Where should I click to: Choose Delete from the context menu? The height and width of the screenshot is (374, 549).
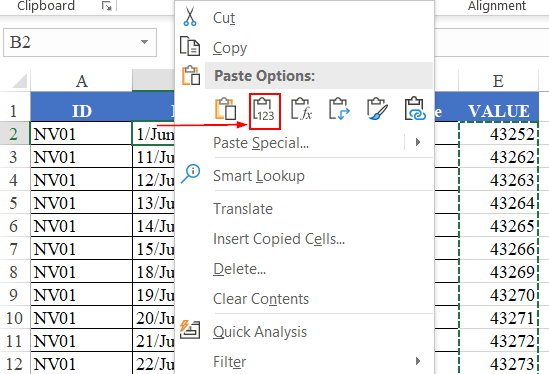pos(239,269)
